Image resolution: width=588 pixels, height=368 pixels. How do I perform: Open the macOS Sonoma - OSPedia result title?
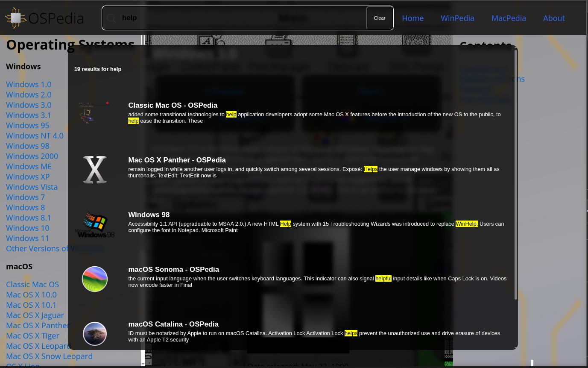click(173, 269)
